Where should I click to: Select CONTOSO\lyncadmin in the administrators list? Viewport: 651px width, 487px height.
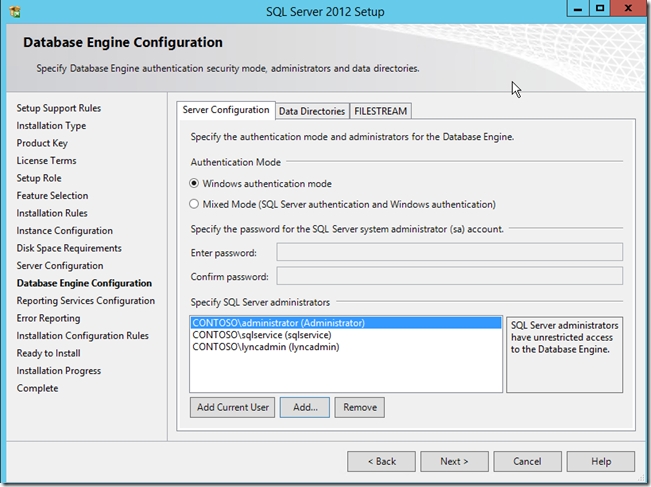tap(346, 347)
